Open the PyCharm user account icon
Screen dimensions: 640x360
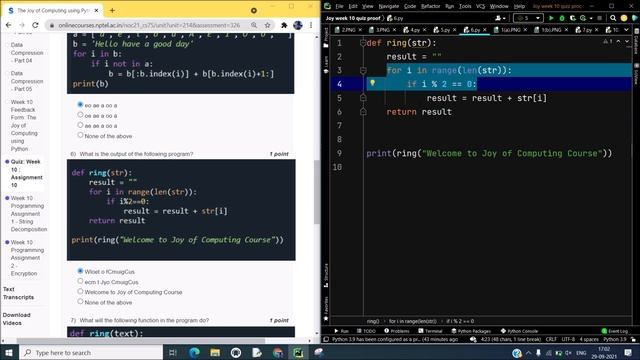(498, 18)
